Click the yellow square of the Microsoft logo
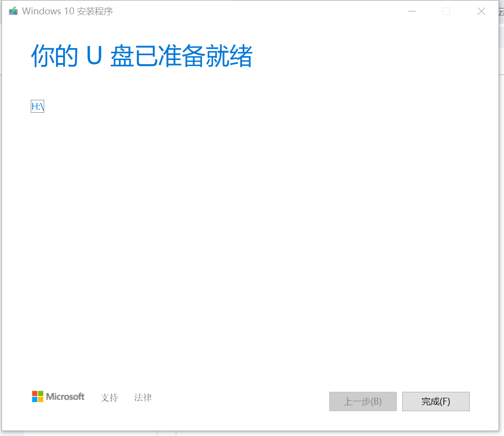Screen dimensions: 504x436 click(x=41, y=399)
